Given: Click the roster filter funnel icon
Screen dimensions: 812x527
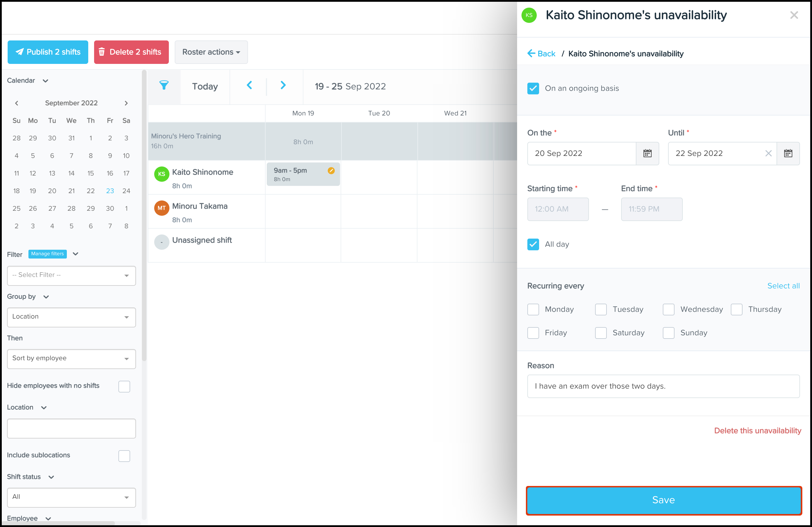Looking at the screenshot, I should point(164,86).
